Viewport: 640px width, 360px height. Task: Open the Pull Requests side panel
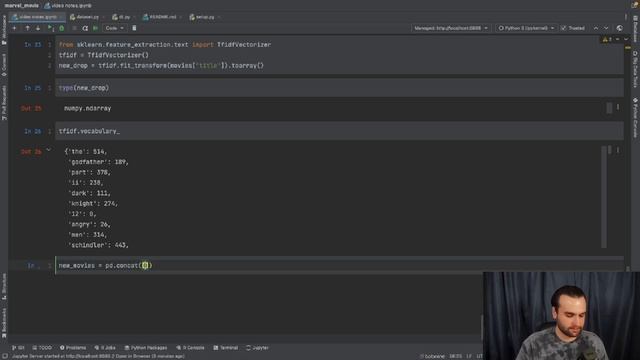pyautogui.click(x=4, y=103)
